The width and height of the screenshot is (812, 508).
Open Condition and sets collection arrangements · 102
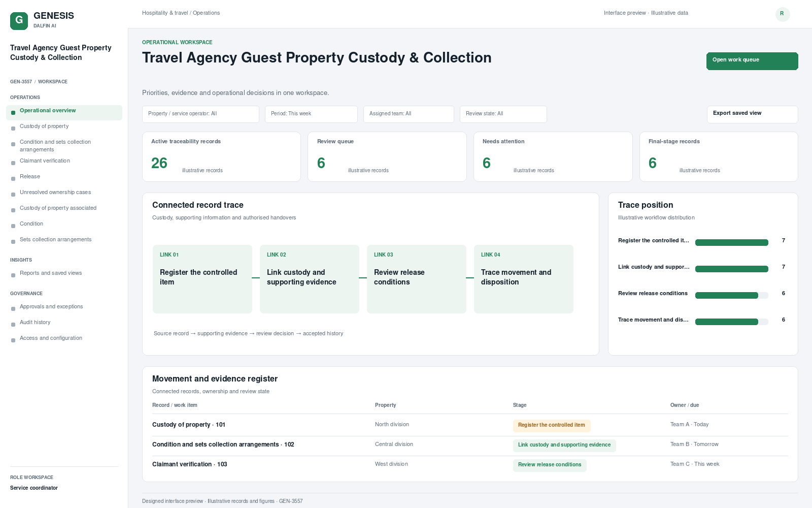coord(223,444)
